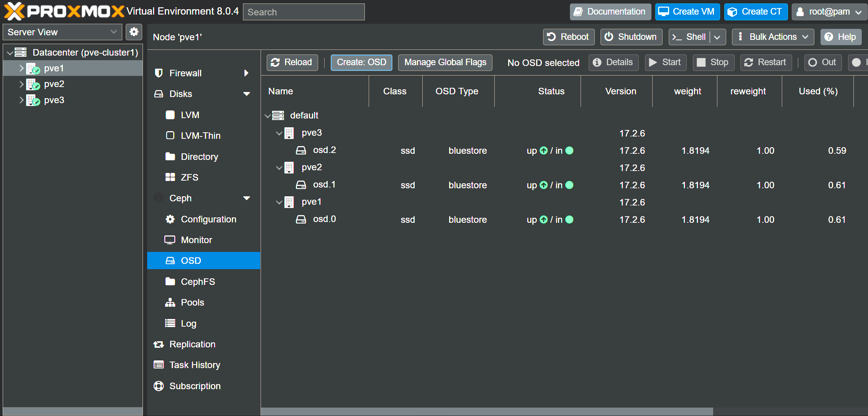Viewport: 868px width, 416px height.
Task: Open the Shell dropdown arrow
Action: tap(717, 37)
